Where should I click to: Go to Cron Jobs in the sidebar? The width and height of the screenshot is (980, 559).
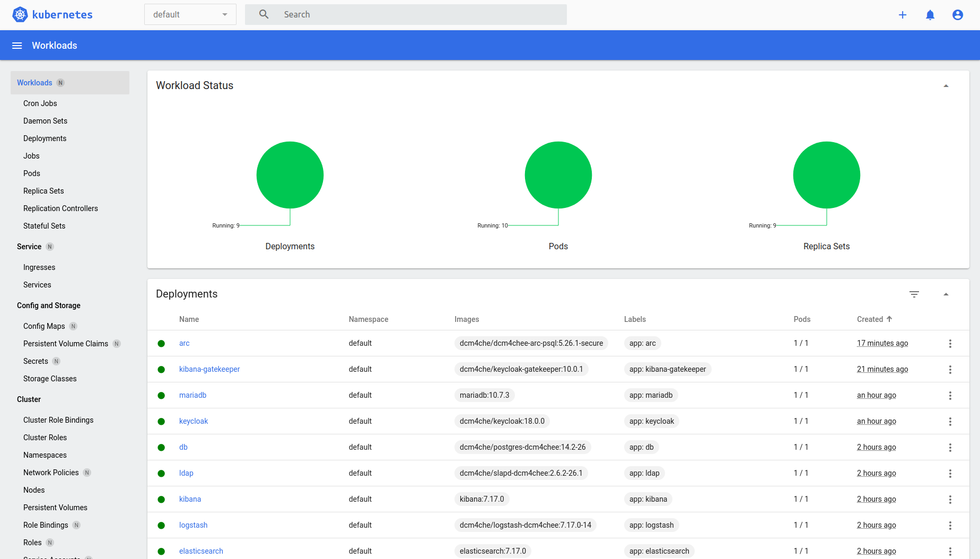pos(40,103)
